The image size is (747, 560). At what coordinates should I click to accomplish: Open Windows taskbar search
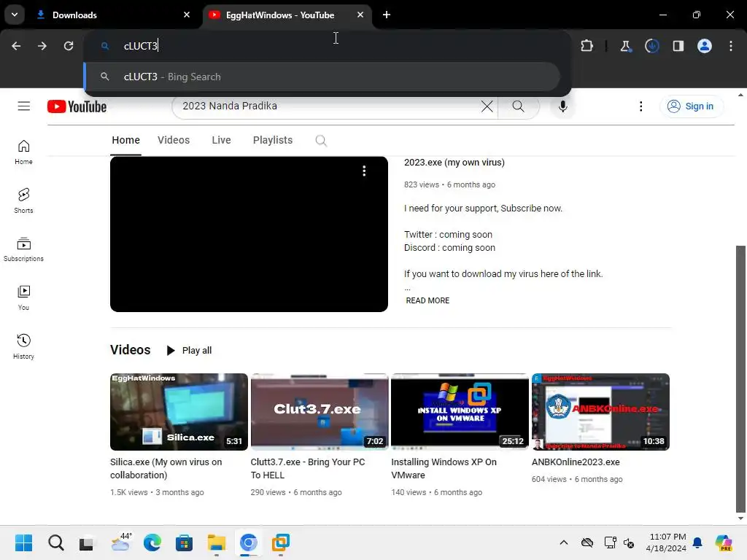(x=55, y=542)
